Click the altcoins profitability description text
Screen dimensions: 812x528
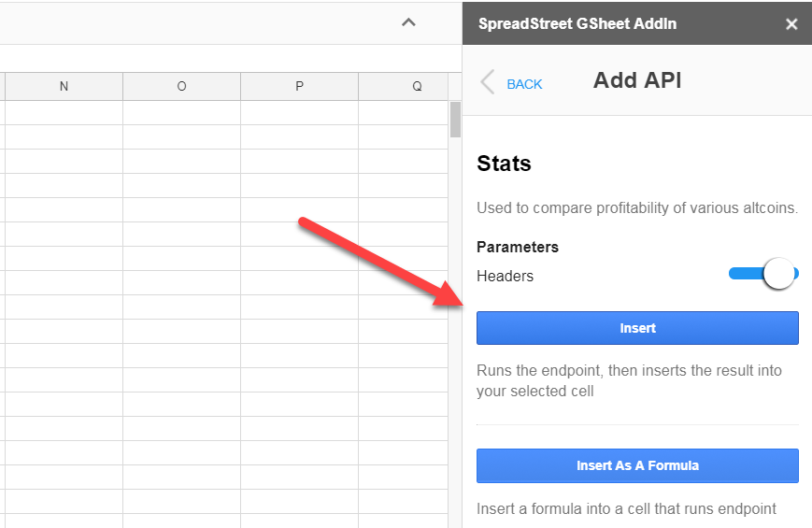[637, 207]
